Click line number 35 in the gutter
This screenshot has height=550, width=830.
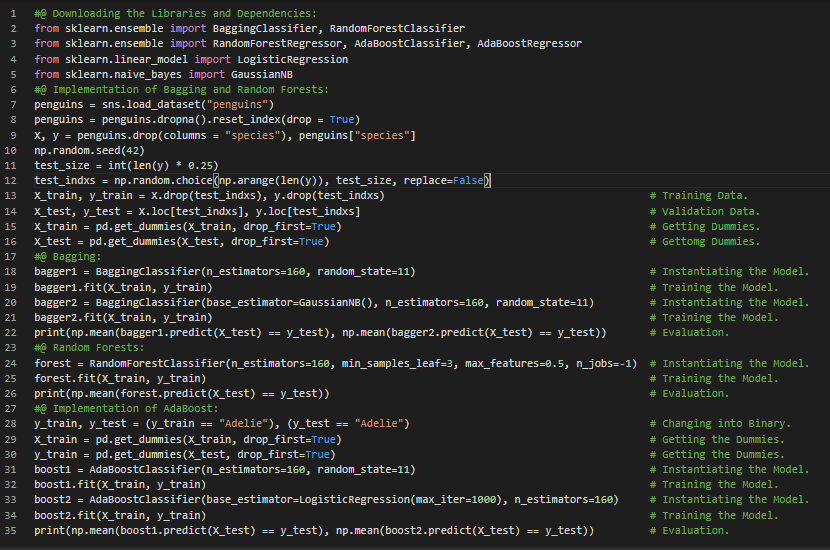point(13,530)
